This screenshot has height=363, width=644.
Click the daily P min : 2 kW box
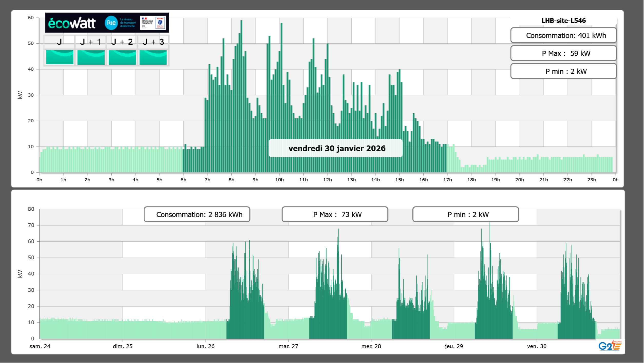point(563,71)
